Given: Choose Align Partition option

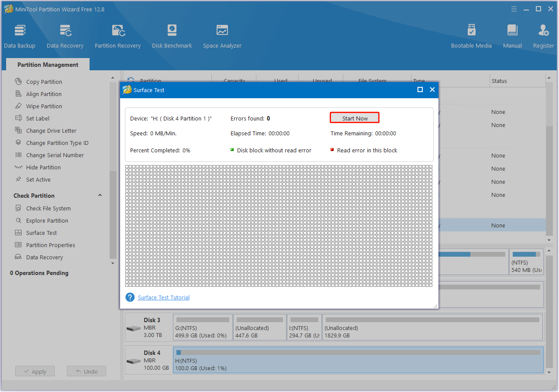Looking at the screenshot, I should click(x=44, y=94).
